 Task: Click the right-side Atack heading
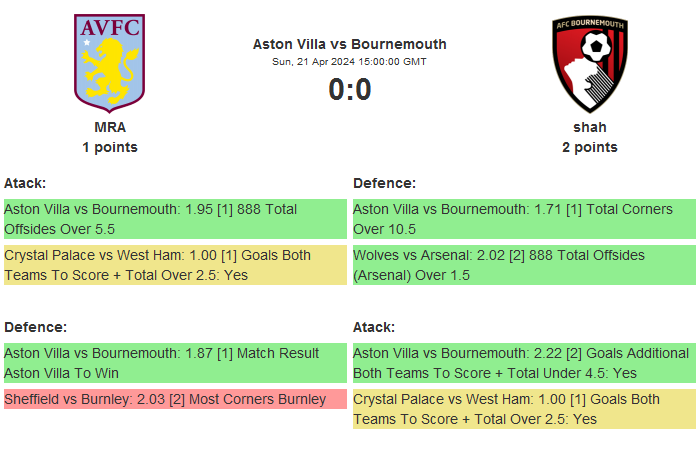click(374, 327)
